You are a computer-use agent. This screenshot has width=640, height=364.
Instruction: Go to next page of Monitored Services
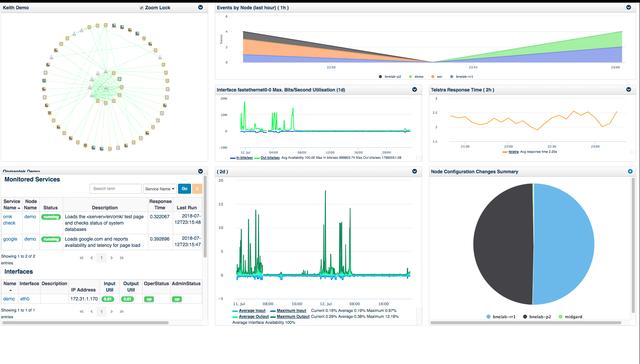pos(112,258)
